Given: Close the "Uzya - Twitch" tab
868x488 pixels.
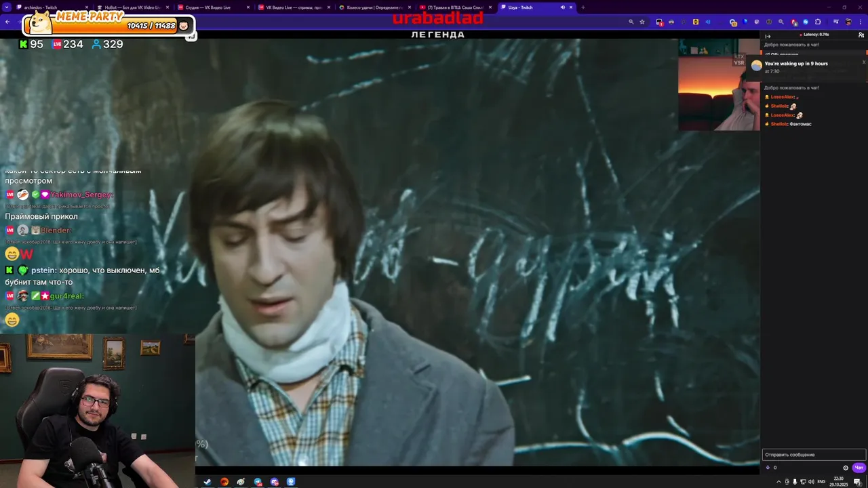Looking at the screenshot, I should click(571, 7).
